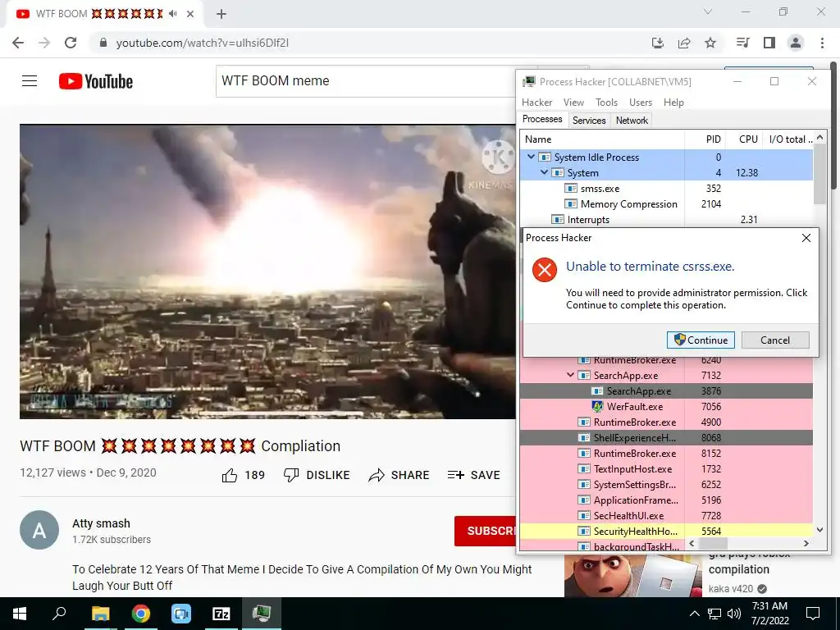Open the Hacker menu in Process Hacker
The height and width of the screenshot is (630, 840).
536,103
